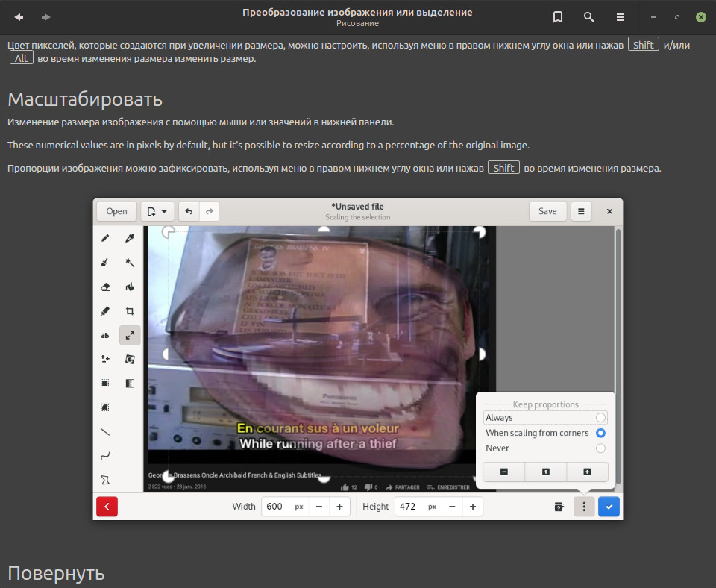Screen dimensions: 716x588
Task: Select the Scale tool icon
Action: (x=130, y=335)
